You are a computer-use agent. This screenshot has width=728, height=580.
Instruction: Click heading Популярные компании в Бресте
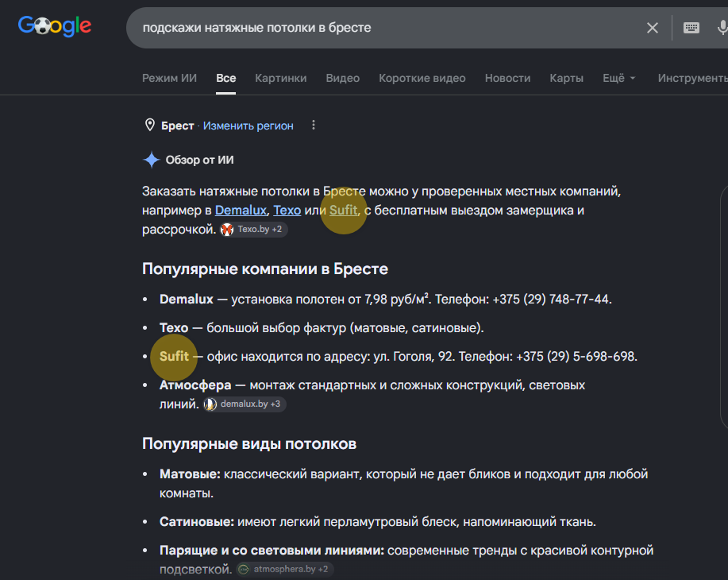(x=265, y=269)
